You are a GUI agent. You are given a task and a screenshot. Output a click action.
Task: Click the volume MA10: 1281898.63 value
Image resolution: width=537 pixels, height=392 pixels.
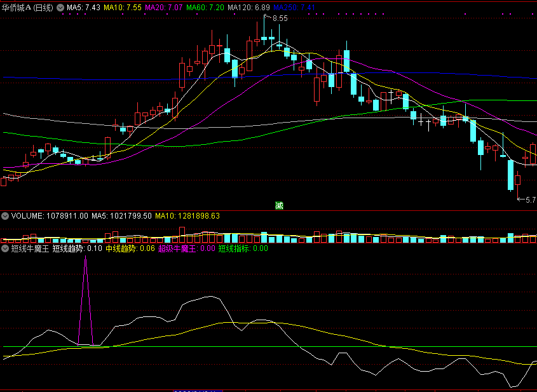click(187, 216)
